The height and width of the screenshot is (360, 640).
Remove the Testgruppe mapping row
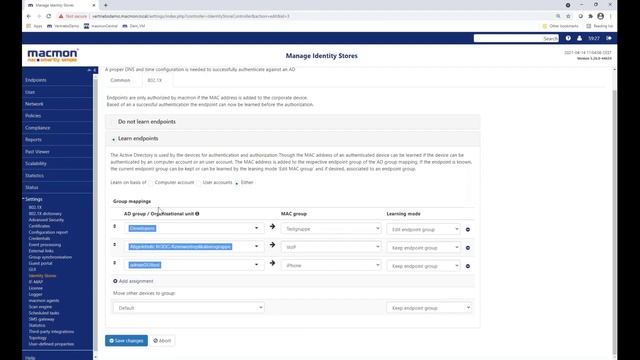468,229
